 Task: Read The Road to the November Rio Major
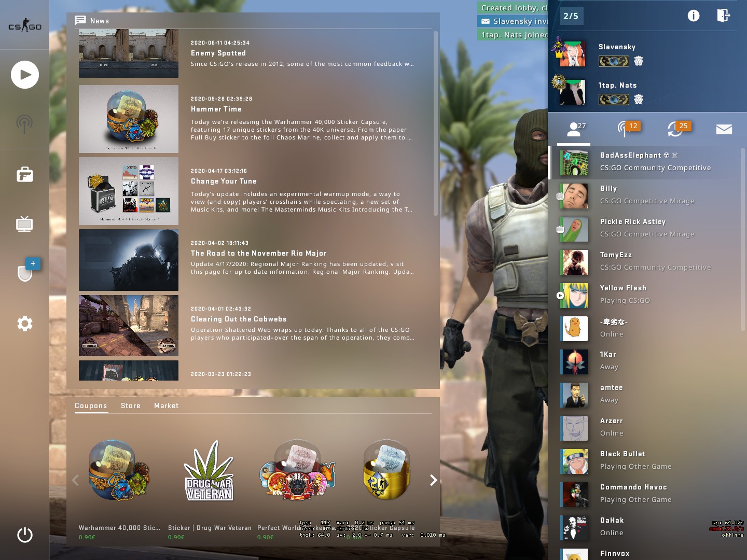(254, 260)
